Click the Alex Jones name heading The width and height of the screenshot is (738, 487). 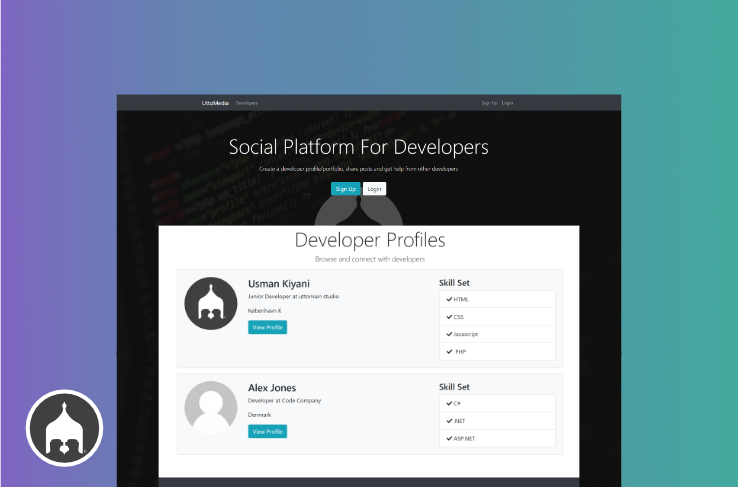coord(272,388)
